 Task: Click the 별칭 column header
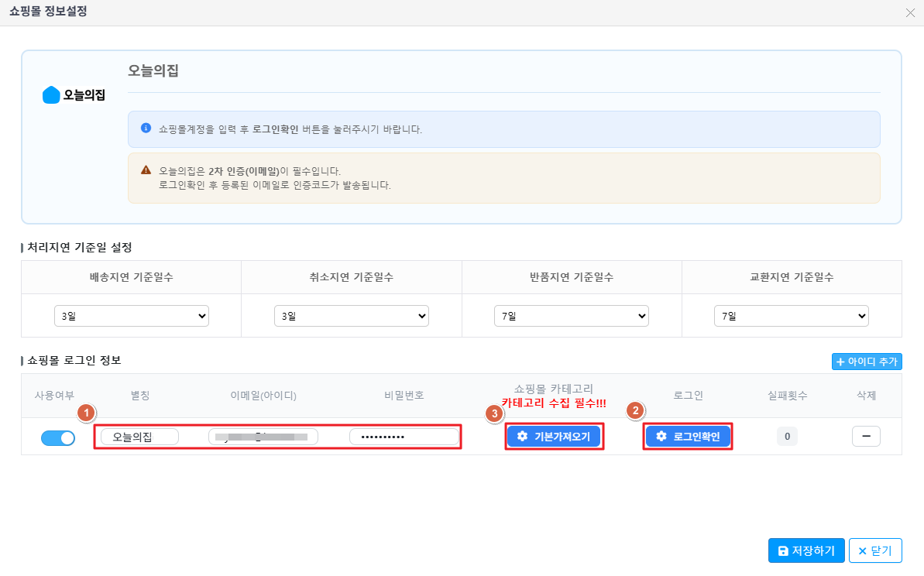pyautogui.click(x=139, y=395)
